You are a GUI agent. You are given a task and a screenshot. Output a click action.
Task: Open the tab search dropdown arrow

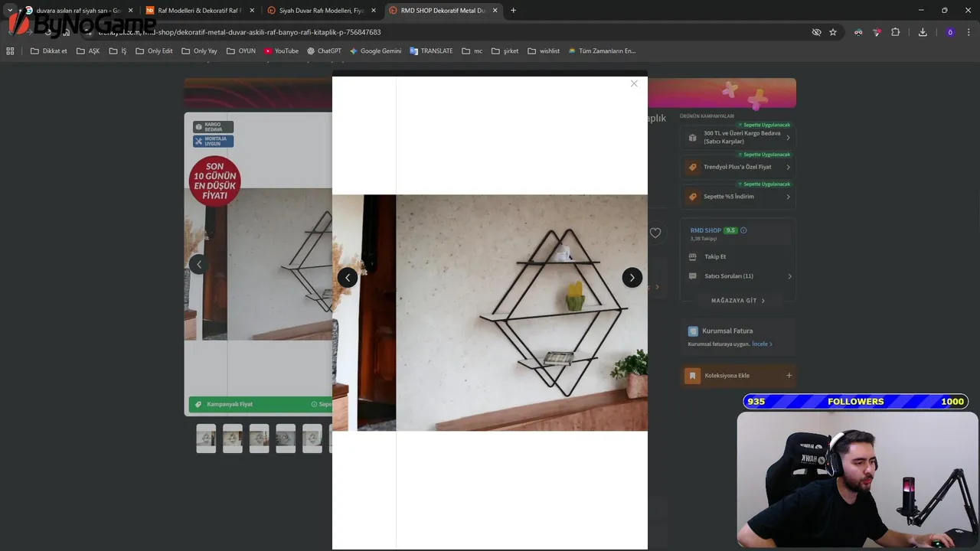click(x=10, y=11)
